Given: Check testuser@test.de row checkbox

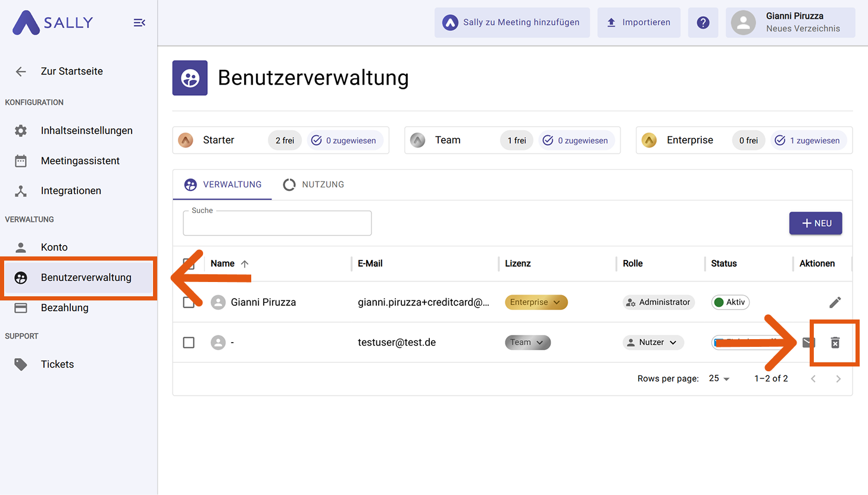Looking at the screenshot, I should [189, 343].
